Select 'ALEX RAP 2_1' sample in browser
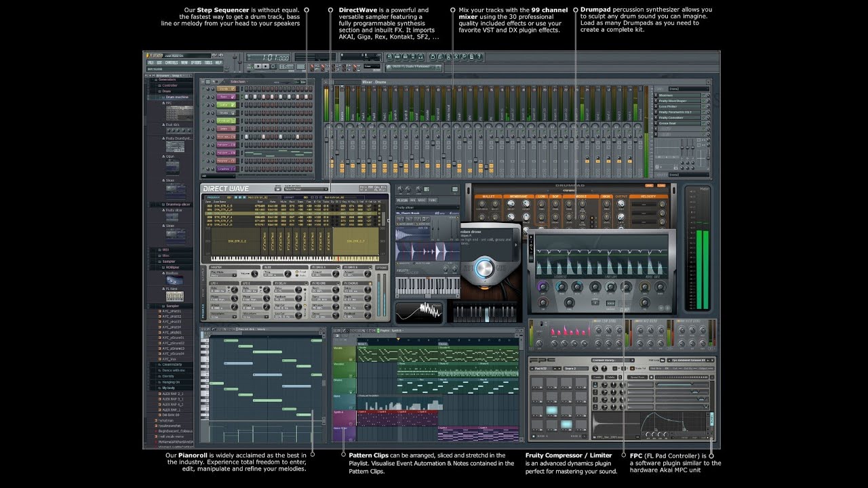The width and height of the screenshot is (868, 488). click(x=172, y=394)
